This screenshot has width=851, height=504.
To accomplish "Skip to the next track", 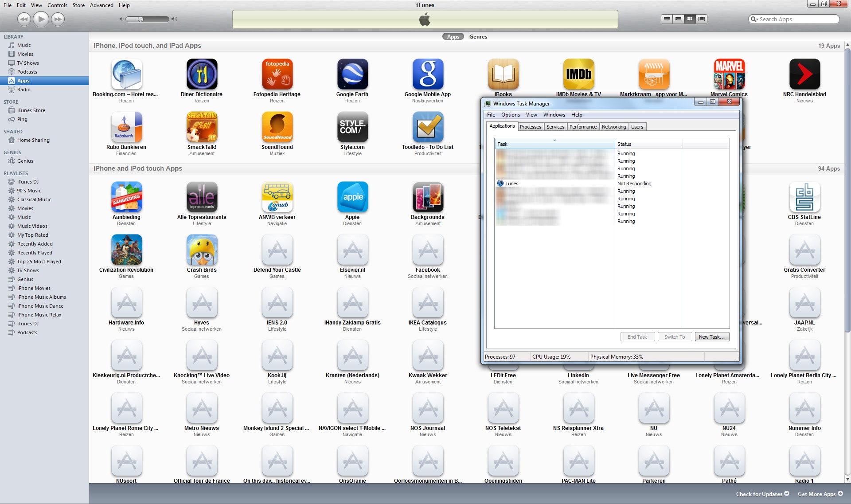I will click(x=58, y=19).
